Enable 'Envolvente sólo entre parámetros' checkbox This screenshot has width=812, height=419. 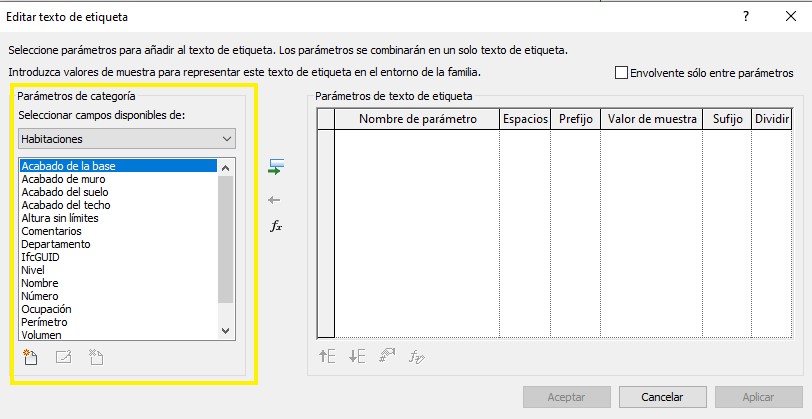621,73
